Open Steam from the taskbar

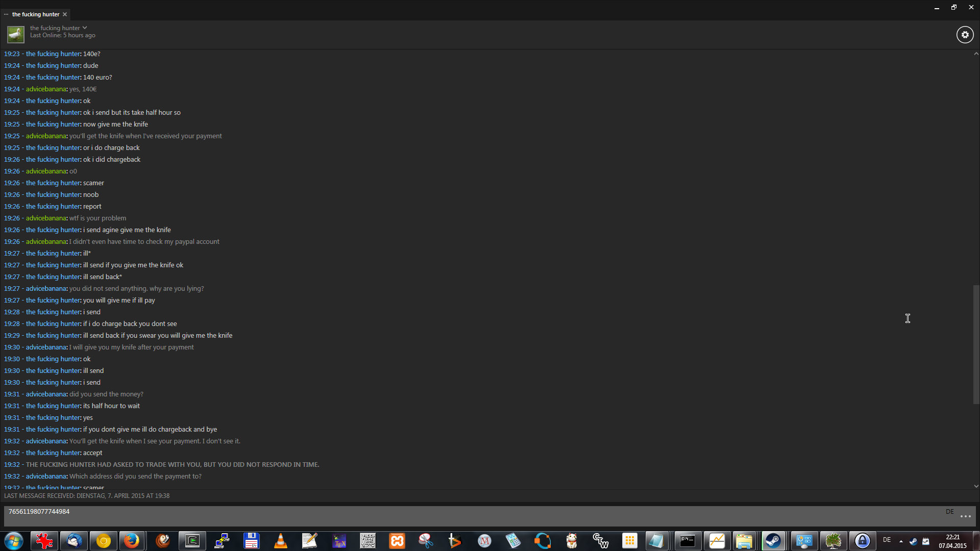point(773,541)
